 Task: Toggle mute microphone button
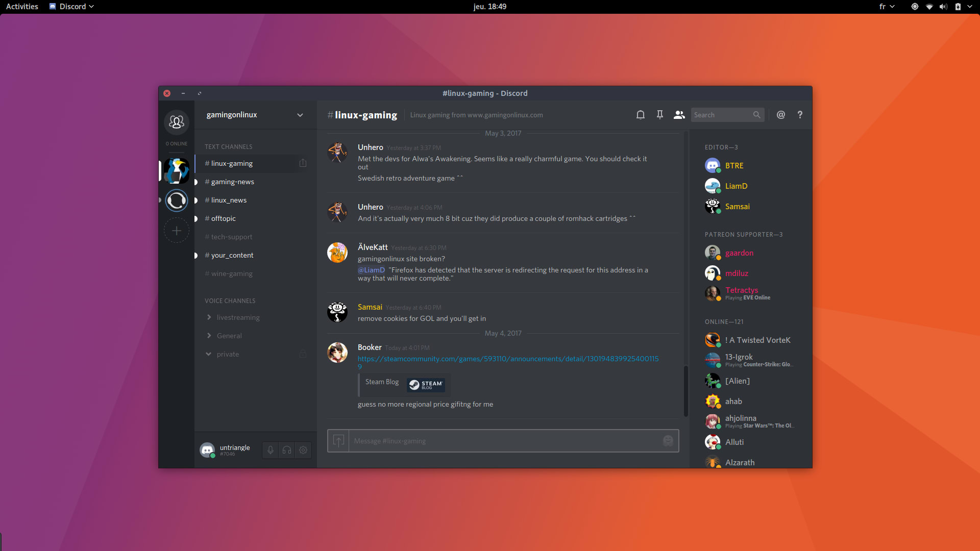271,449
